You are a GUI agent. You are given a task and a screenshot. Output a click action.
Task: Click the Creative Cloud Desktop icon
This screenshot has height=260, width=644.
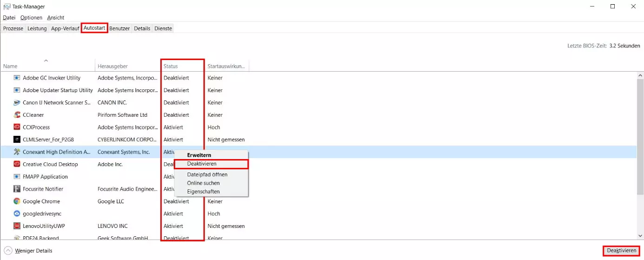17,164
